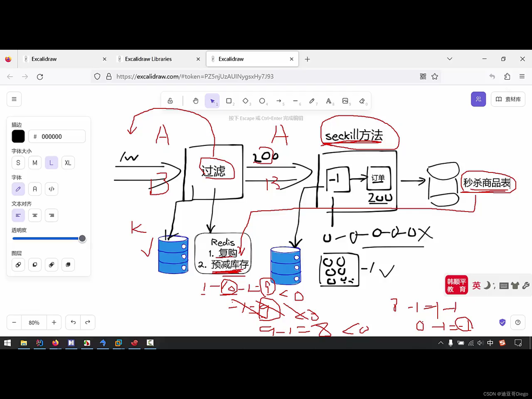532x399 pixels.
Task: Align text to the center
Action: tap(35, 215)
